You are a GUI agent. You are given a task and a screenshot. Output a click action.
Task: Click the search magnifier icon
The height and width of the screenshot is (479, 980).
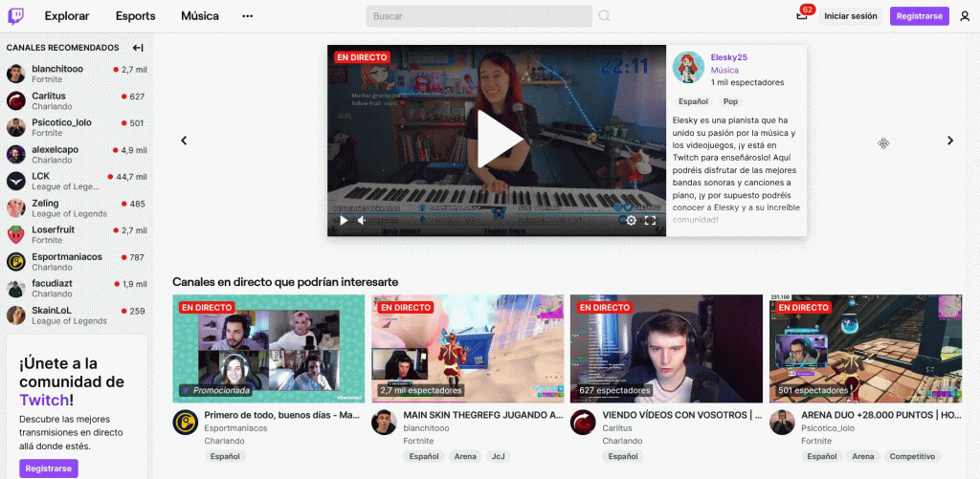click(x=604, y=16)
